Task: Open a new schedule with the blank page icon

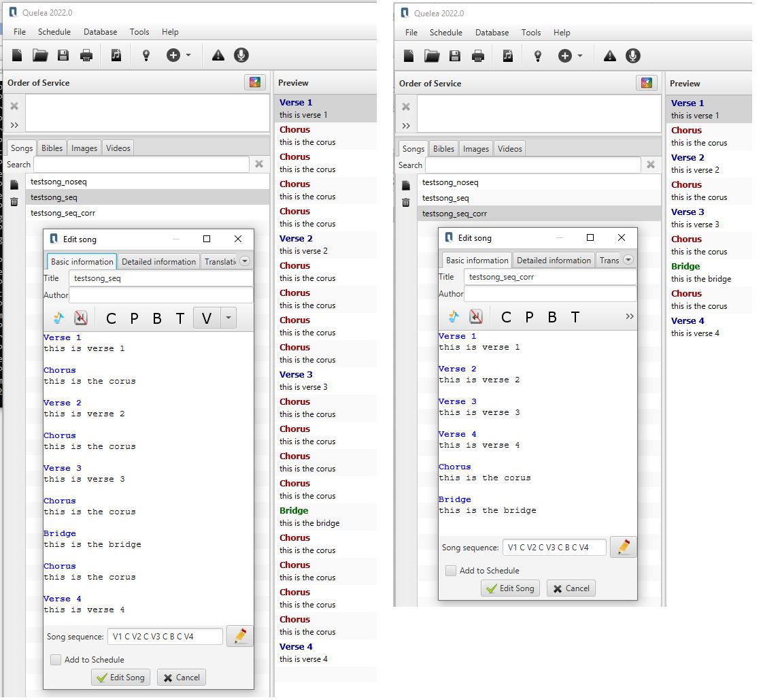Action: coord(17,56)
